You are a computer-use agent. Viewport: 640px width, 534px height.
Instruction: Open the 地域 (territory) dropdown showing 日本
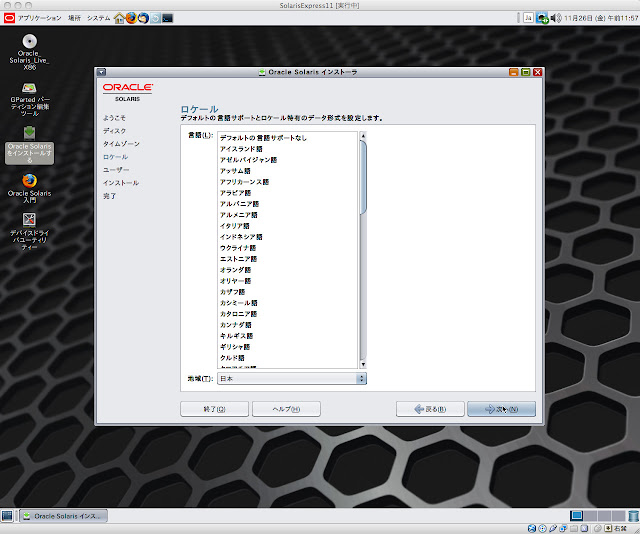tap(291, 378)
